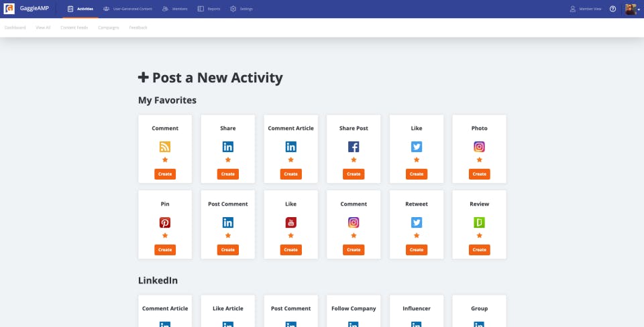This screenshot has height=327, width=644.
Task: Click the Twitter icon on the Like card
Action: 417,147
